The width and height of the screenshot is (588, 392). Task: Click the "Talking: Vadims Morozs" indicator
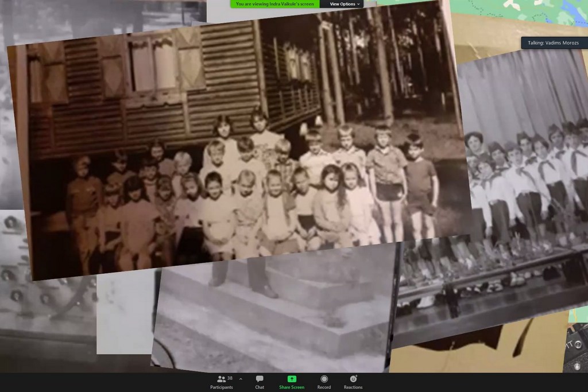(553, 43)
